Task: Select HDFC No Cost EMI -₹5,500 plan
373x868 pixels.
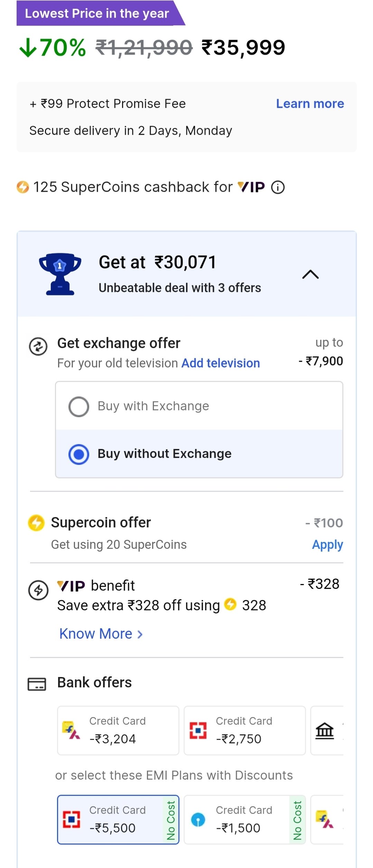Action: click(x=118, y=820)
